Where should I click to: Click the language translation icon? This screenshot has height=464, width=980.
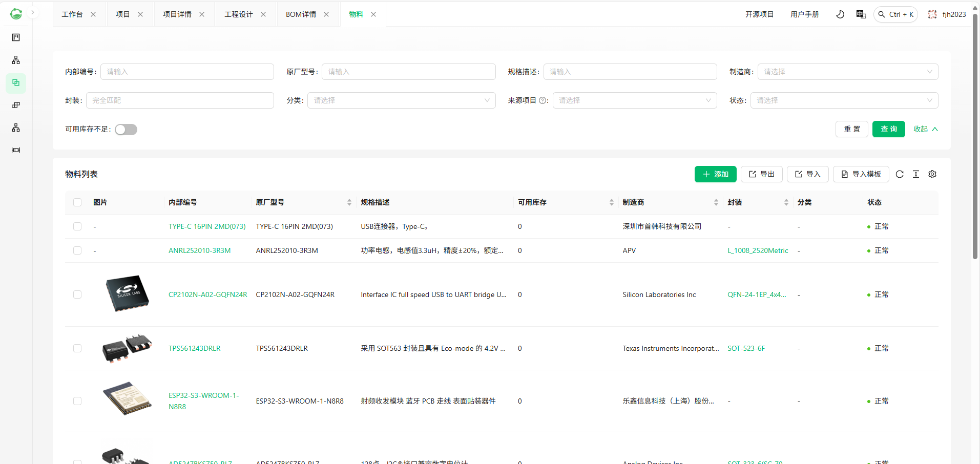[x=861, y=14]
